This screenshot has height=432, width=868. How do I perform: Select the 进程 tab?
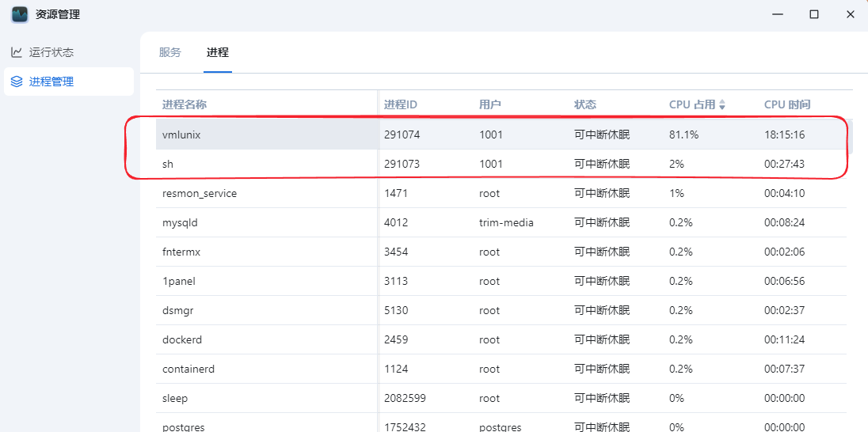point(218,52)
